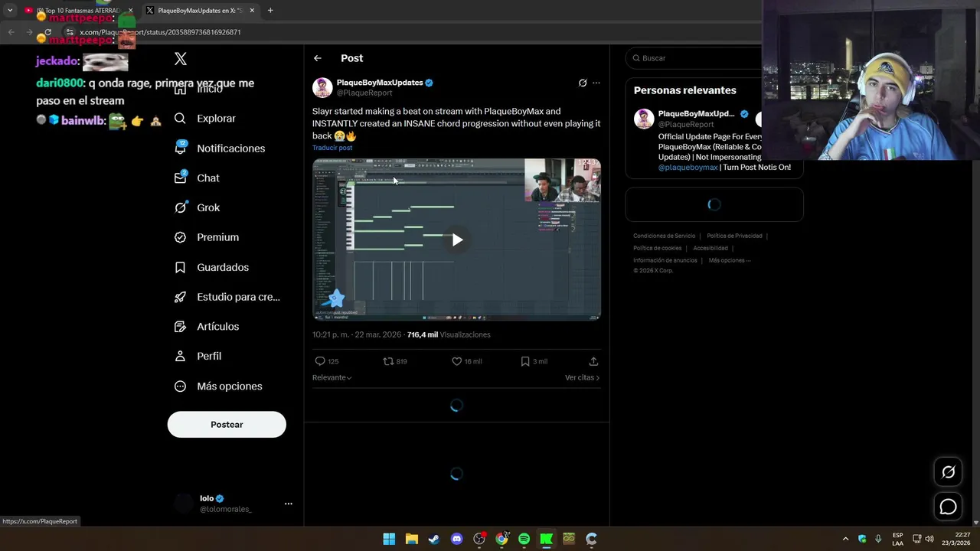Click the Postear button

[x=227, y=425]
